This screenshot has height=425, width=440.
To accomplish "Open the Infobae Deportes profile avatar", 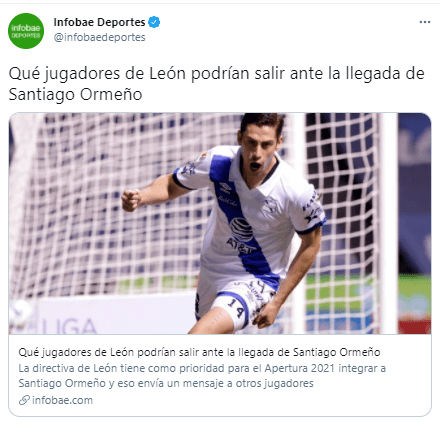I will click(26, 31).
